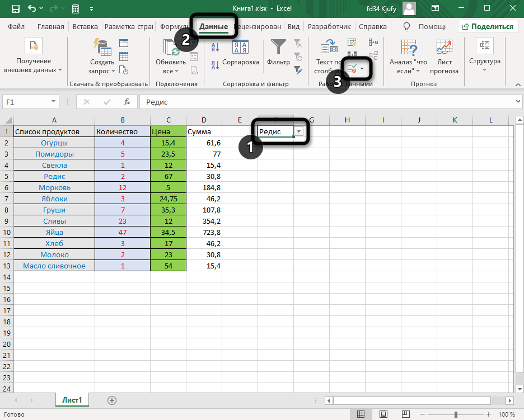Screen dimensions: 524x420
Task: Switch to Normal view in status bar
Action: pyautogui.click(x=361, y=414)
